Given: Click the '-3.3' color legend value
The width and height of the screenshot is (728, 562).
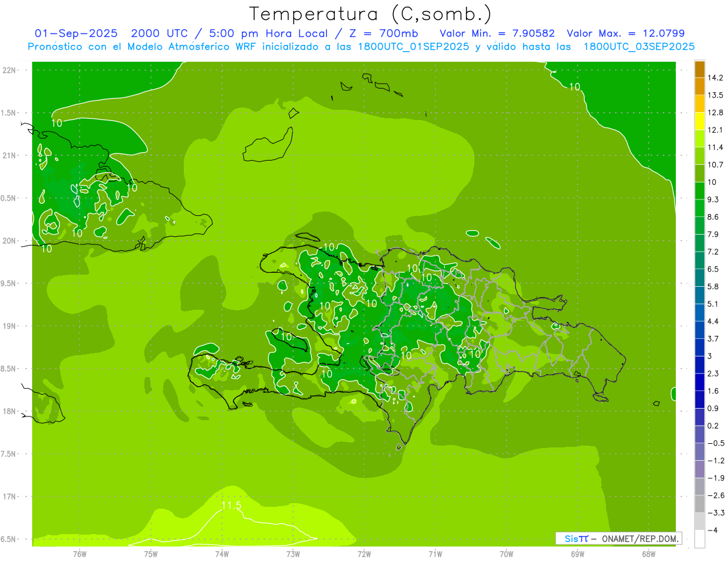Looking at the screenshot, I should [x=715, y=512].
